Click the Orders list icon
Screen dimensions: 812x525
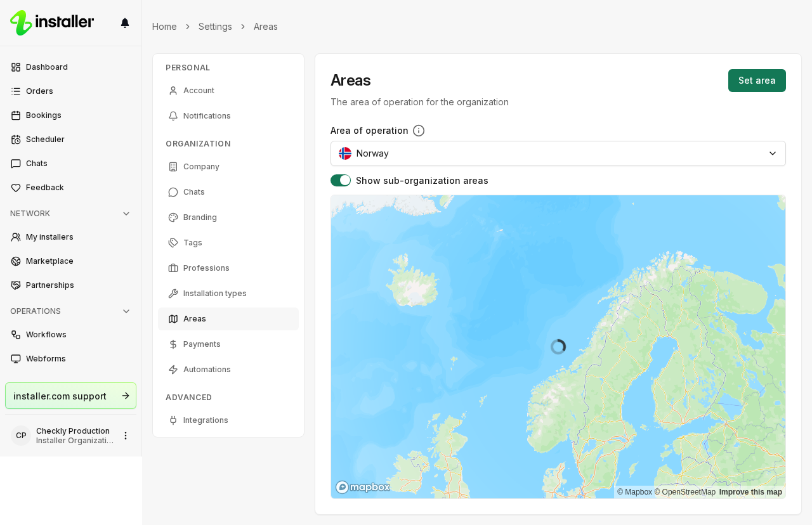(16, 91)
